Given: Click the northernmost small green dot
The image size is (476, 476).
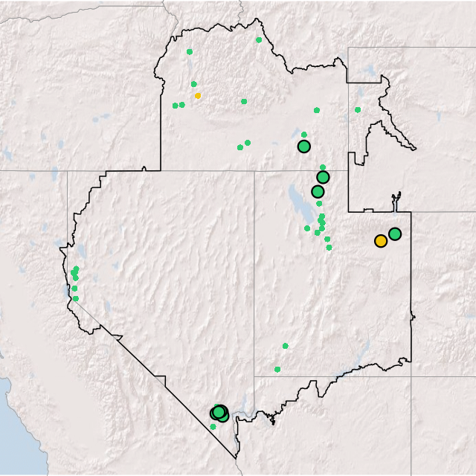Looking at the screenshot, I should [x=259, y=40].
